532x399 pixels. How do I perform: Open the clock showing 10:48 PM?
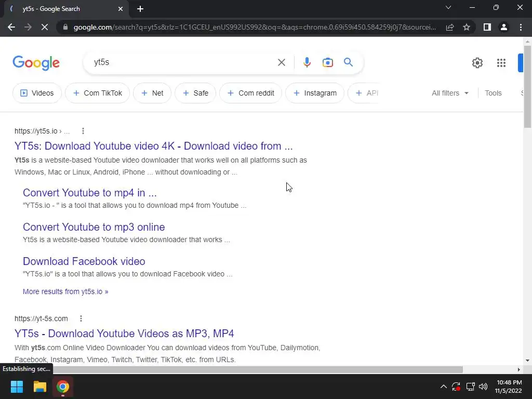click(508, 387)
